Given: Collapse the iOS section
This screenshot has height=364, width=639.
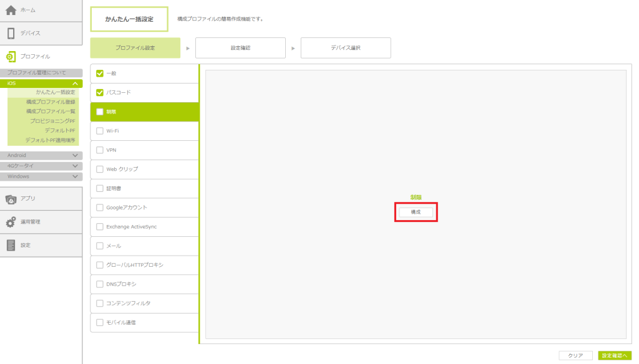Looking at the screenshot, I should (75, 84).
